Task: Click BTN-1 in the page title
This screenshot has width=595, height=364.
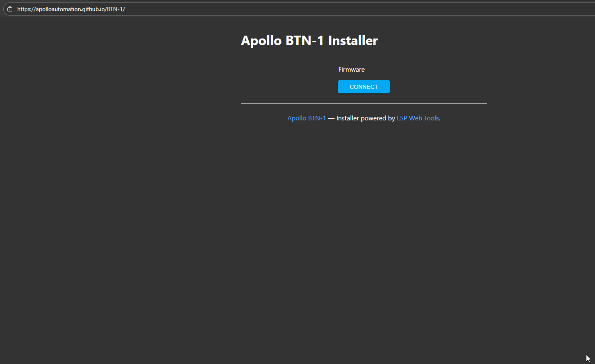Action: point(304,41)
